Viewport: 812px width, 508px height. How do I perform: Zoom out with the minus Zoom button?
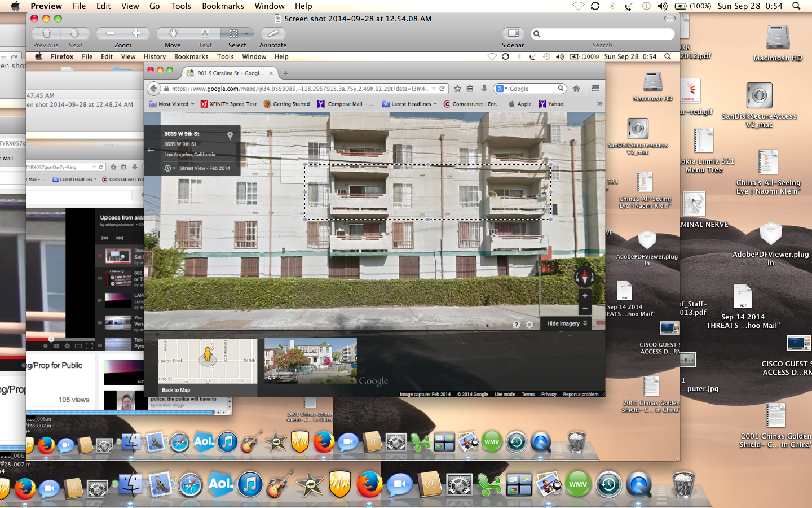(110, 34)
